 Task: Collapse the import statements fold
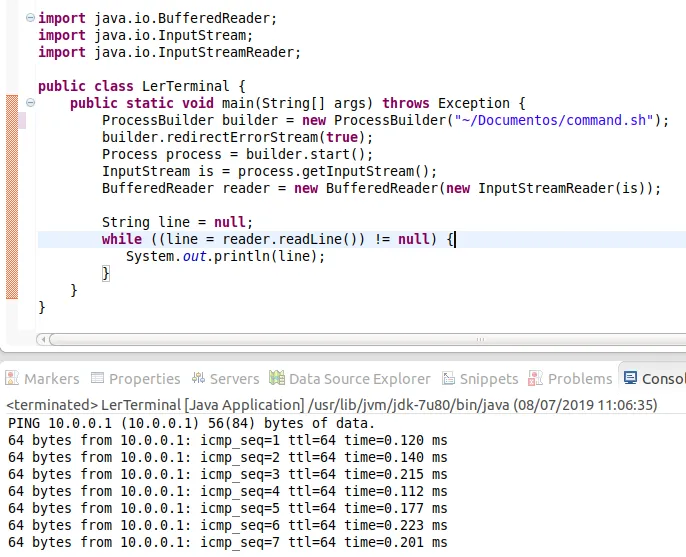pyautogui.click(x=30, y=19)
